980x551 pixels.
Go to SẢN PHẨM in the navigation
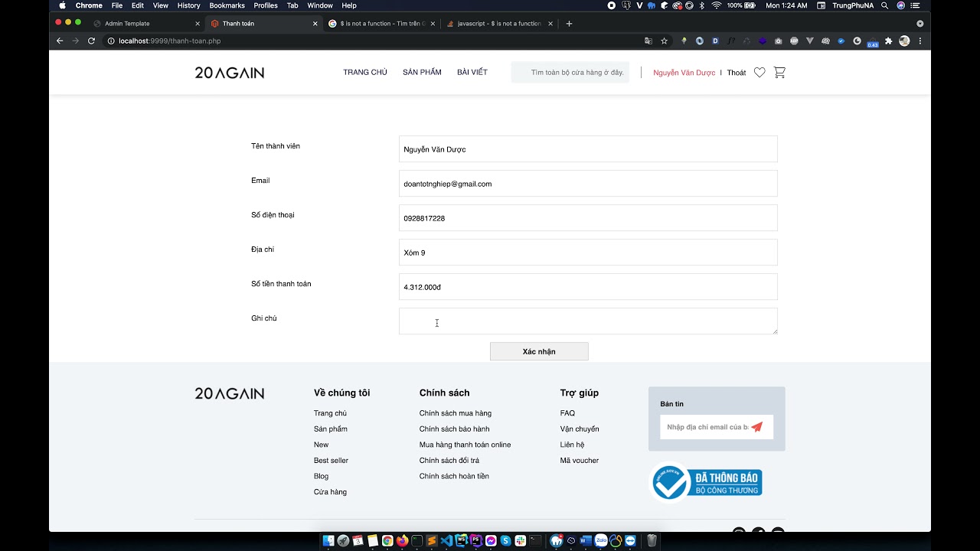click(x=422, y=73)
